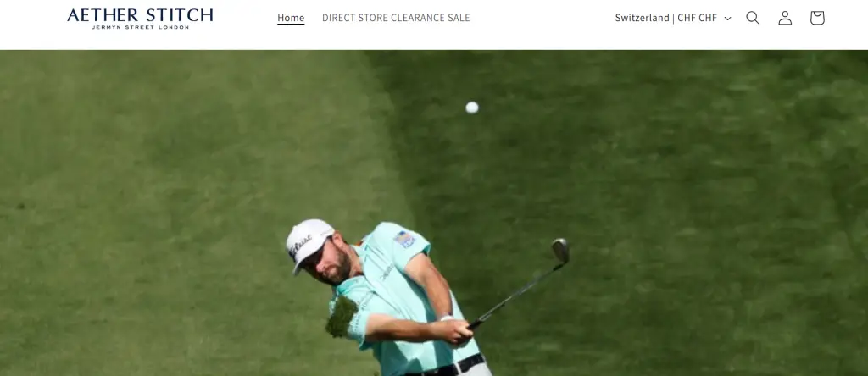Click the account login person icon
Image resolution: width=868 pixels, height=376 pixels.
785,18
